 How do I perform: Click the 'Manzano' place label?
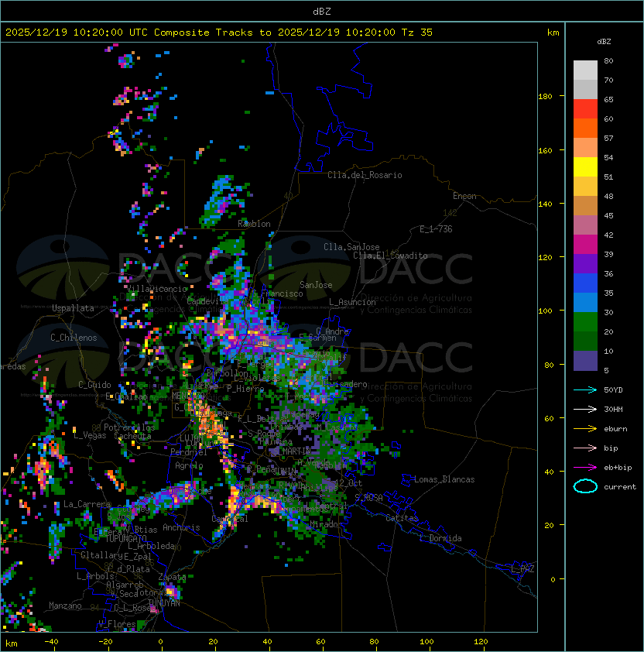pyautogui.click(x=65, y=606)
